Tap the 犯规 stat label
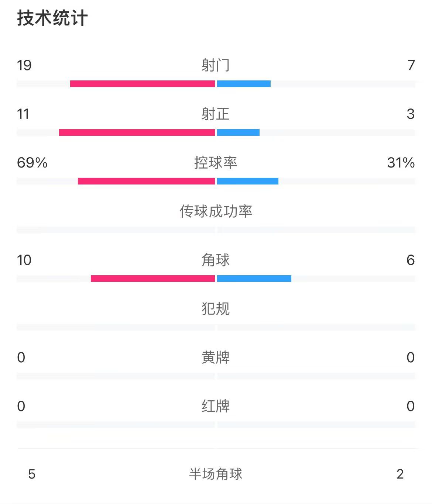 pos(216,309)
